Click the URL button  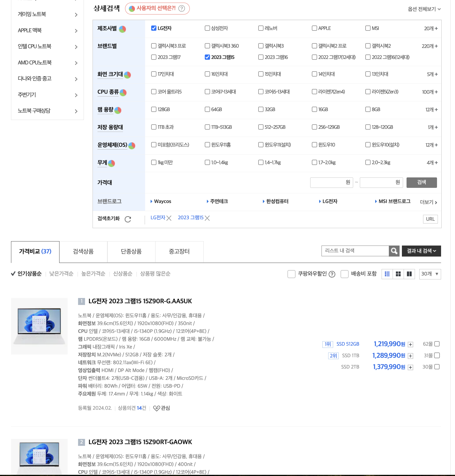(430, 219)
